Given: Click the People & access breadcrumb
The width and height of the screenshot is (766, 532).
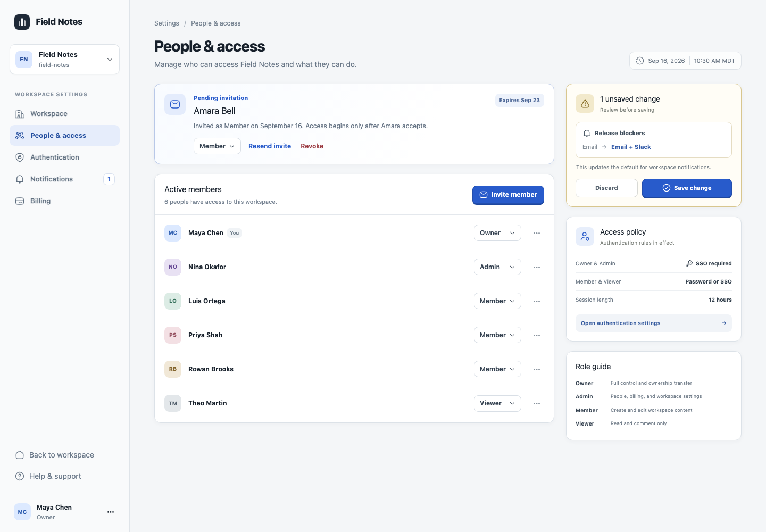Looking at the screenshot, I should [215, 23].
